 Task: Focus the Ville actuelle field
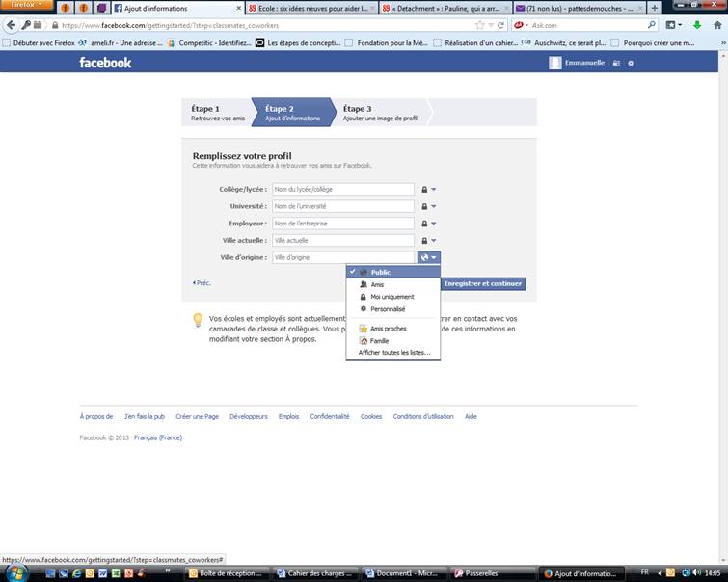(343, 240)
